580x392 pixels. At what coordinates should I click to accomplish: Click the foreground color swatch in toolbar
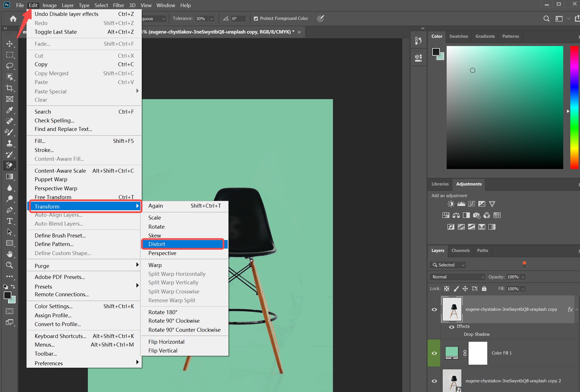pos(7,295)
